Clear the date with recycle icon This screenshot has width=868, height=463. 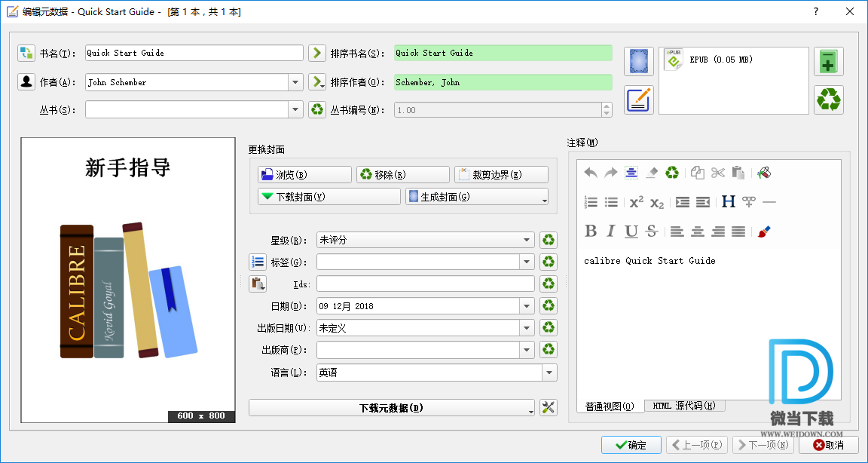point(548,305)
